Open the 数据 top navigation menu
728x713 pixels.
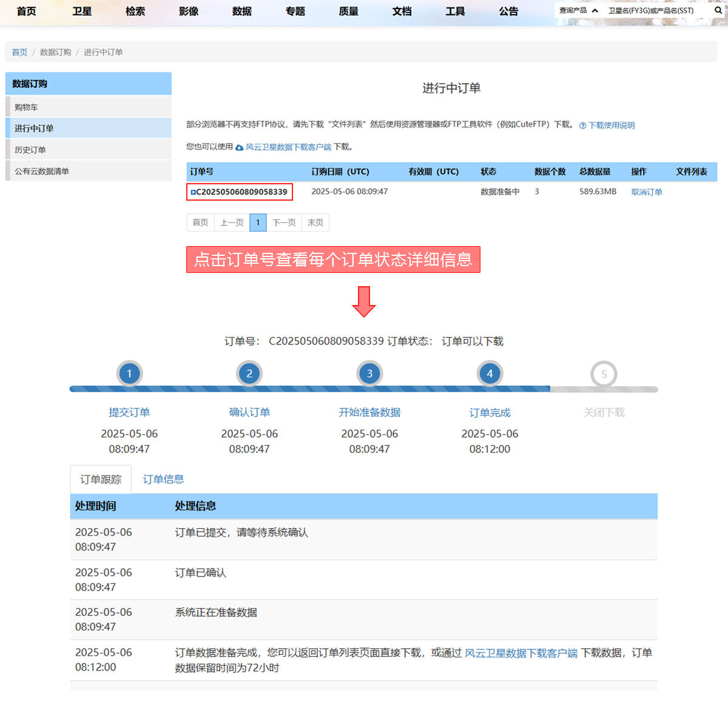(x=241, y=12)
